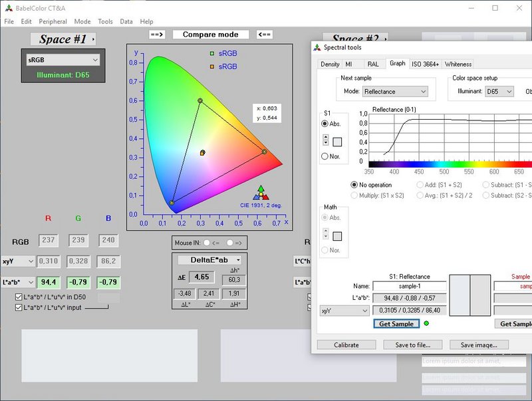Click the left sample color patch
The image size is (532, 401).
pos(460,295)
